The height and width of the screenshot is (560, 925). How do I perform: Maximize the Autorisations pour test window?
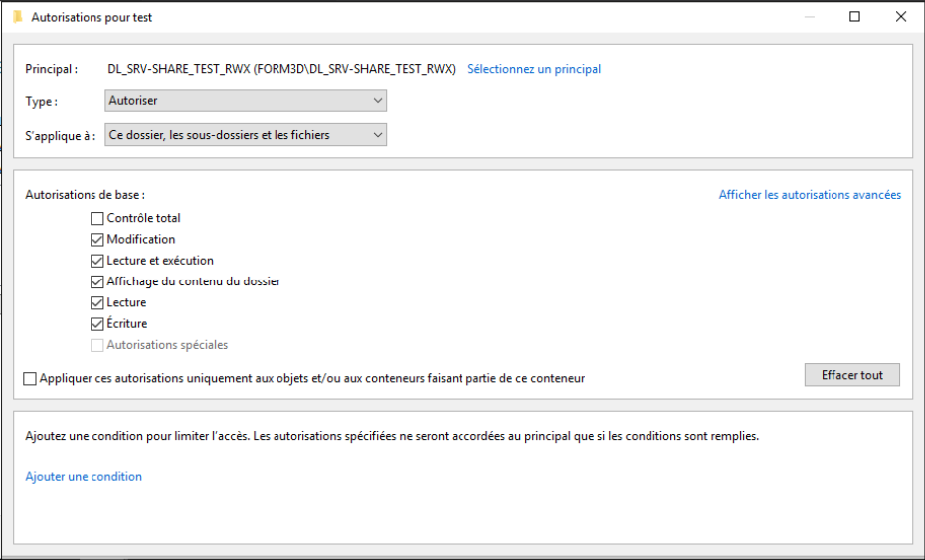point(854,17)
